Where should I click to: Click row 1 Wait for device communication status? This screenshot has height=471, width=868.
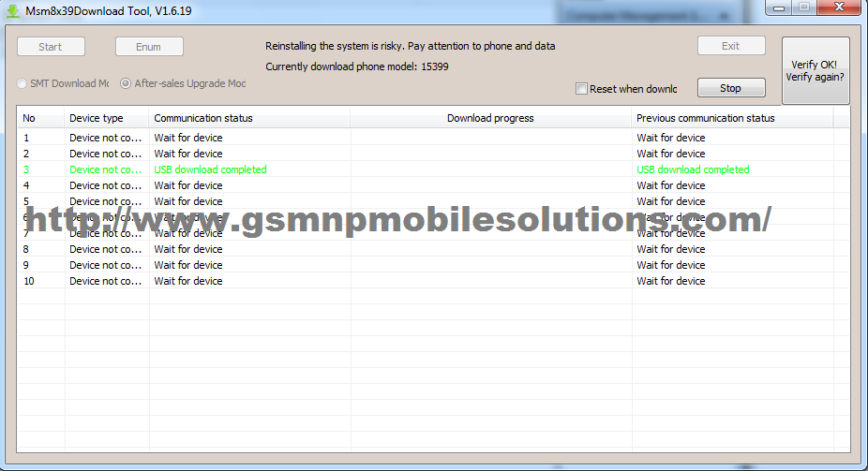pyautogui.click(x=188, y=138)
